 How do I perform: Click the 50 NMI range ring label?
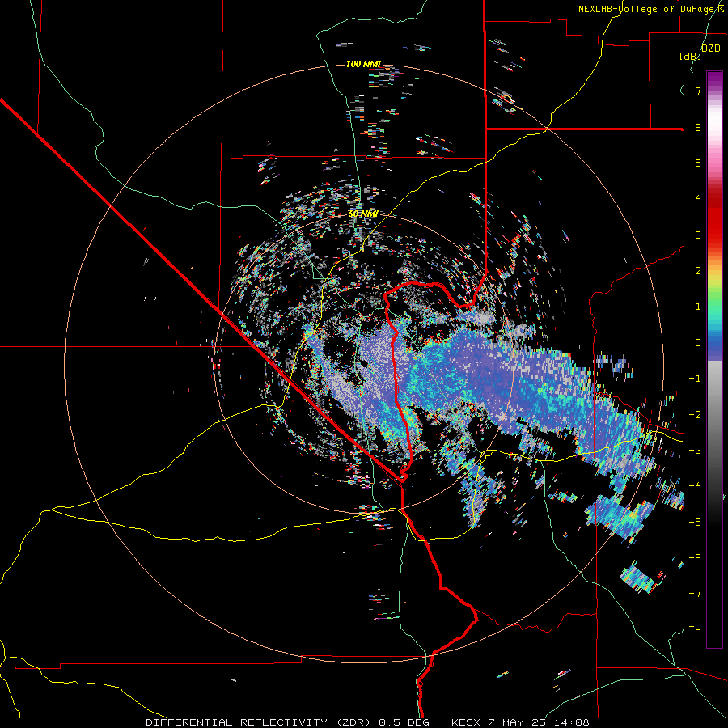pyautogui.click(x=363, y=214)
